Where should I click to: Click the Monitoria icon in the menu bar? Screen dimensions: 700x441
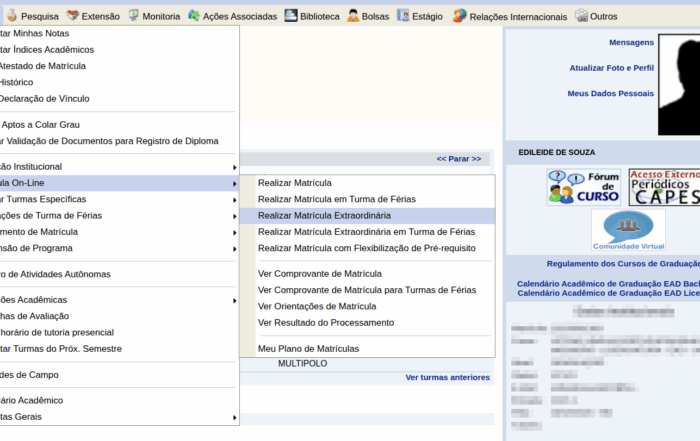[x=133, y=16]
